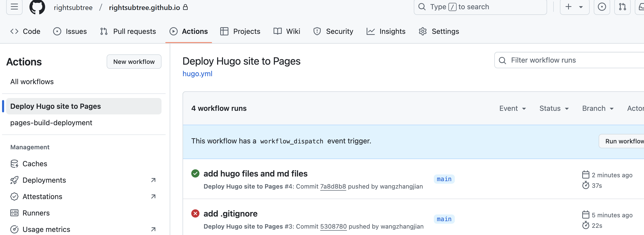
Task: Expand the Event filter dropdown
Action: pos(513,108)
